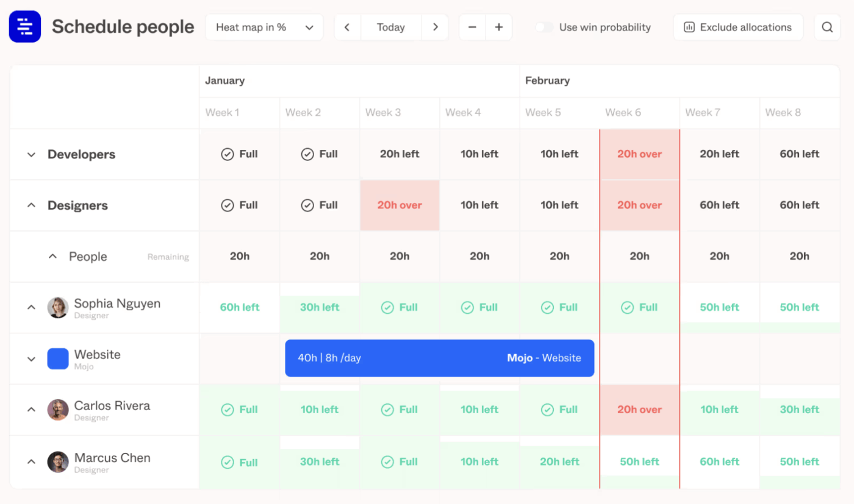Open the Heat map in % dropdown
The image size is (854, 504).
click(x=264, y=27)
